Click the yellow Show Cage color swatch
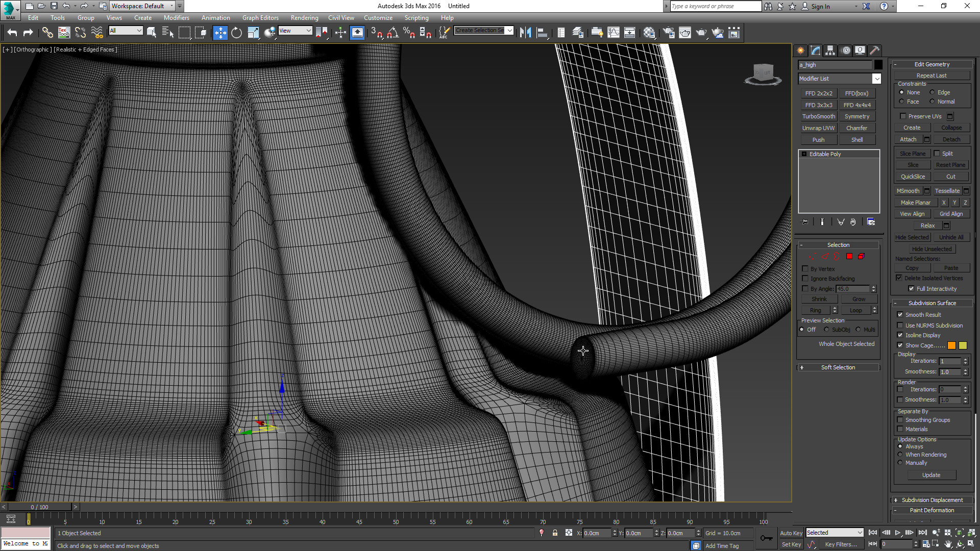Viewport: 980px width, 551px height. (963, 345)
